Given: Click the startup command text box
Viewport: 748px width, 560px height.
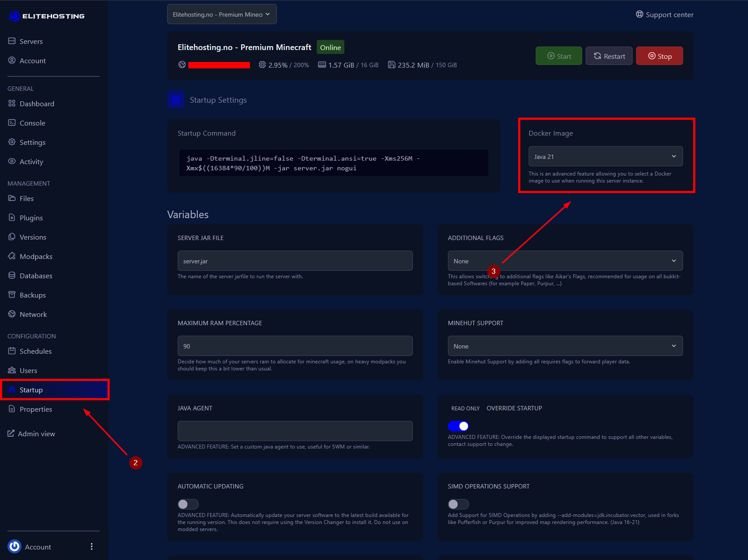Looking at the screenshot, I should click(334, 163).
